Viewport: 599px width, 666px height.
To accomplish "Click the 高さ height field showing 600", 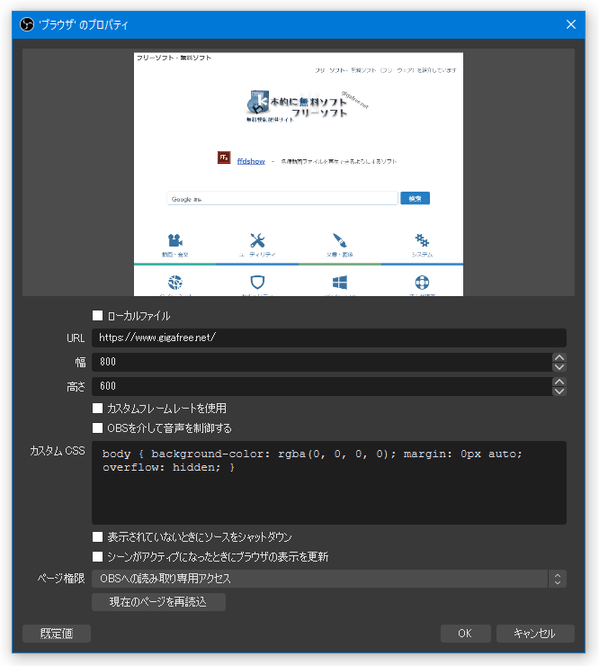I will [322, 386].
